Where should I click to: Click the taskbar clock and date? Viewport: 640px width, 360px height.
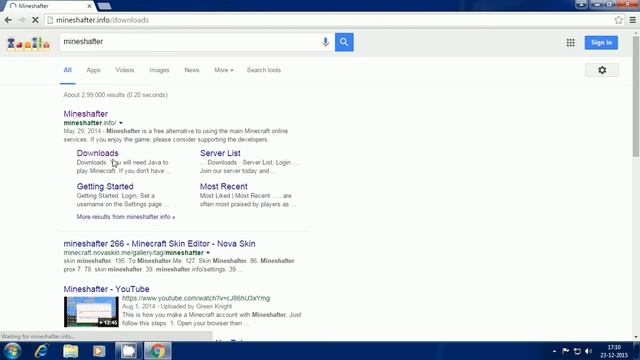click(x=614, y=351)
